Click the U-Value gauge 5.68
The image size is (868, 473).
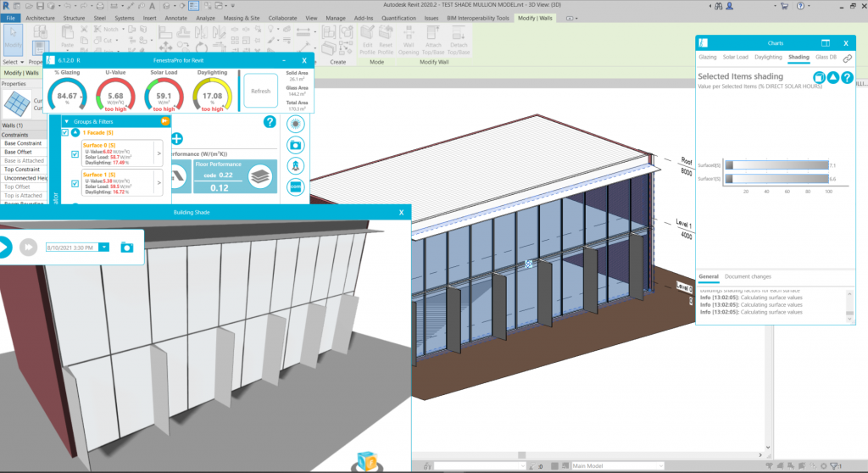point(115,95)
